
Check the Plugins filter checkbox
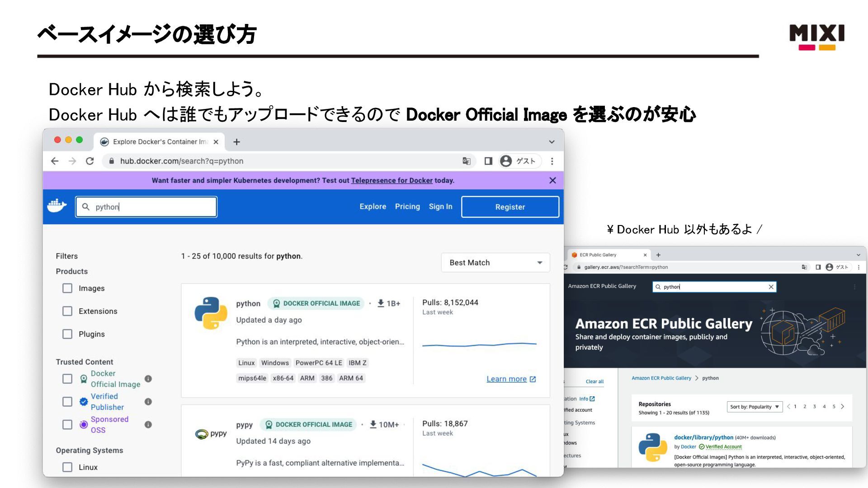coord(67,334)
